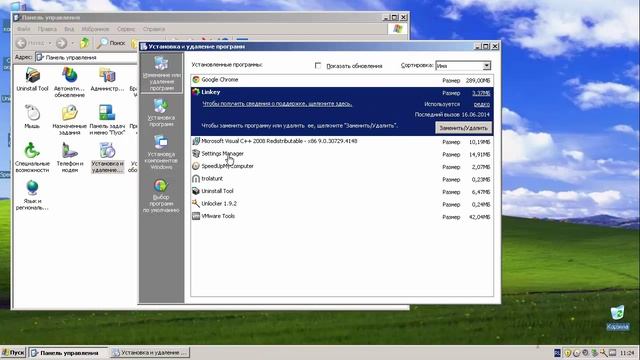Switch to Панель управления taskbar button
Image resolution: width=640 pixels, height=360 pixels.
point(69,353)
